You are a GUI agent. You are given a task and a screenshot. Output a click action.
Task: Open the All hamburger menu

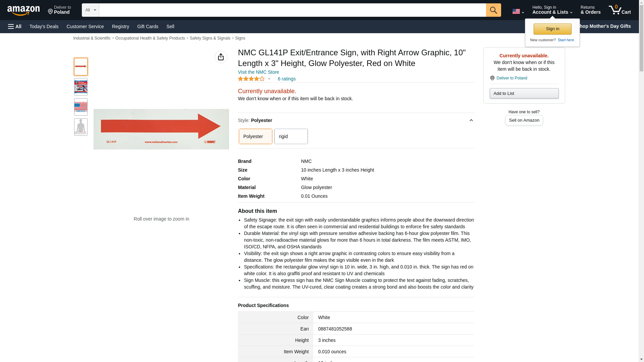tap(15, 26)
